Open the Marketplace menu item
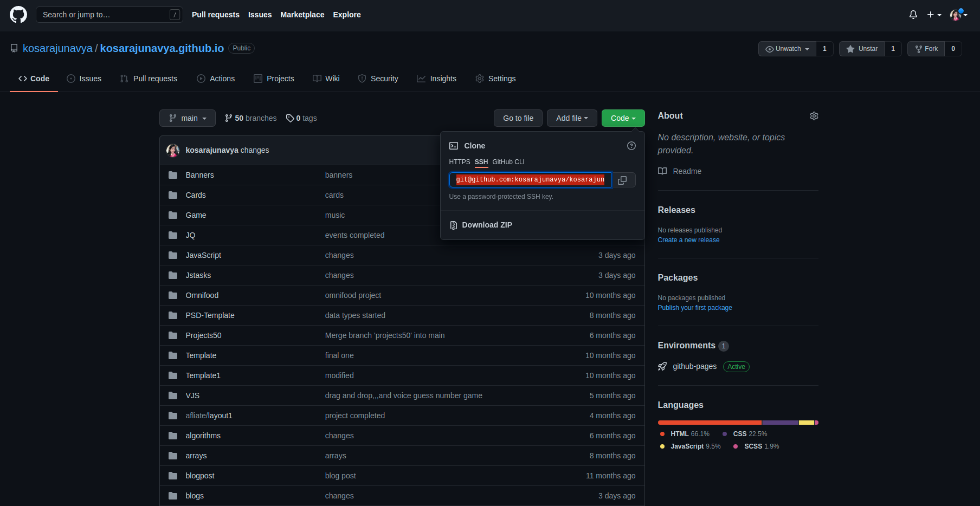This screenshot has width=980, height=506. pyautogui.click(x=302, y=15)
